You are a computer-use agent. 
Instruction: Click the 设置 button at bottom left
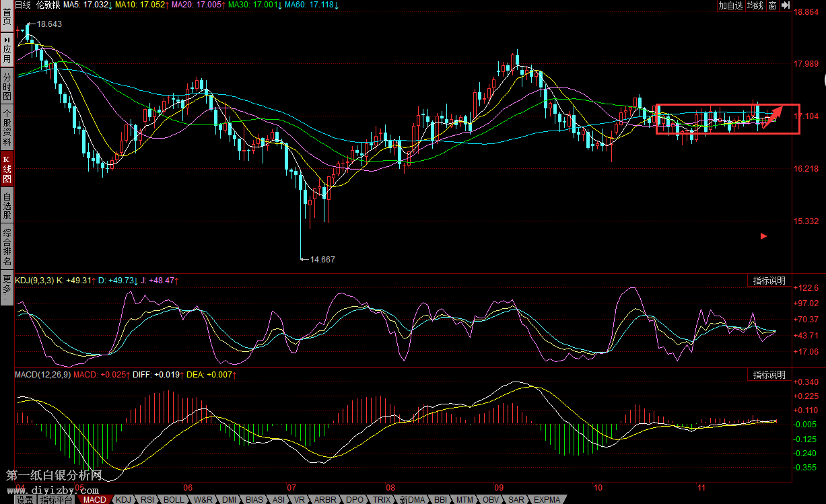point(25,499)
